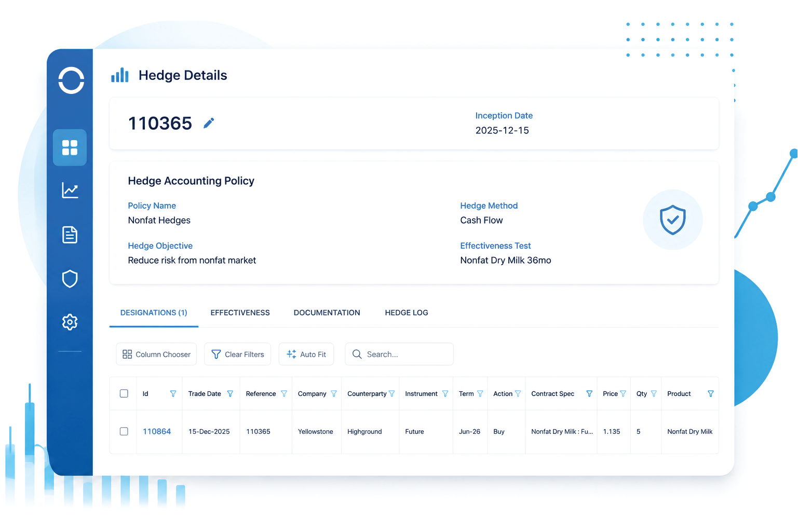The width and height of the screenshot is (798, 532).
Task: Click the Product column header label
Action: 679,394
